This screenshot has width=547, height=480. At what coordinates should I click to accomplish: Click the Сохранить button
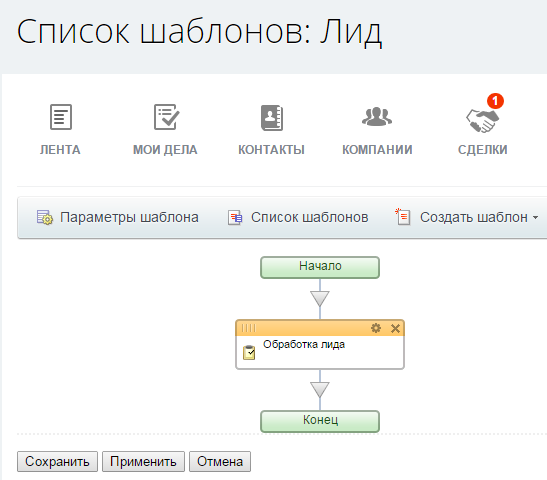[57, 462]
